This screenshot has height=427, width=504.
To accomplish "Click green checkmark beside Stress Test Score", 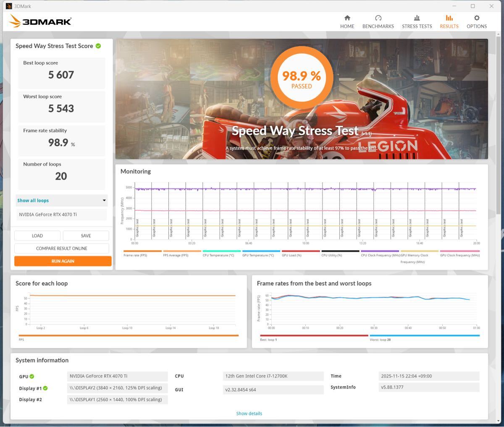I will click(x=98, y=46).
